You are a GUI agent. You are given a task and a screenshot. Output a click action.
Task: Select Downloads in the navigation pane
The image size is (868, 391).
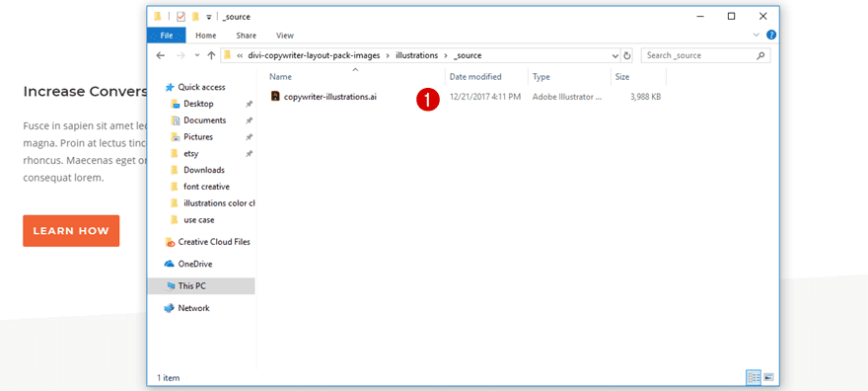(204, 170)
